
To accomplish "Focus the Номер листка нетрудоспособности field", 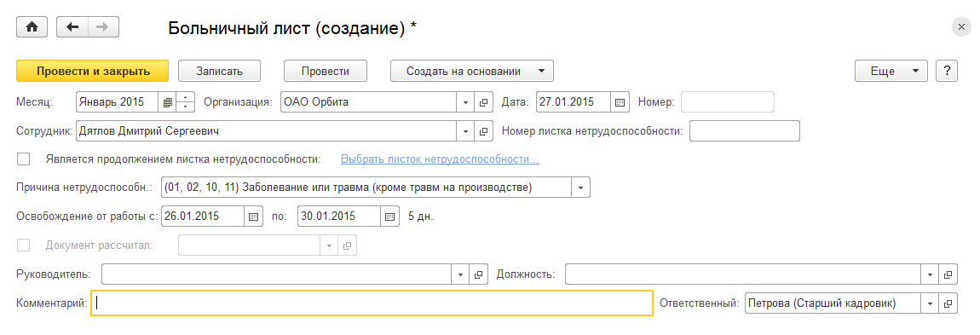I will coord(745,131).
